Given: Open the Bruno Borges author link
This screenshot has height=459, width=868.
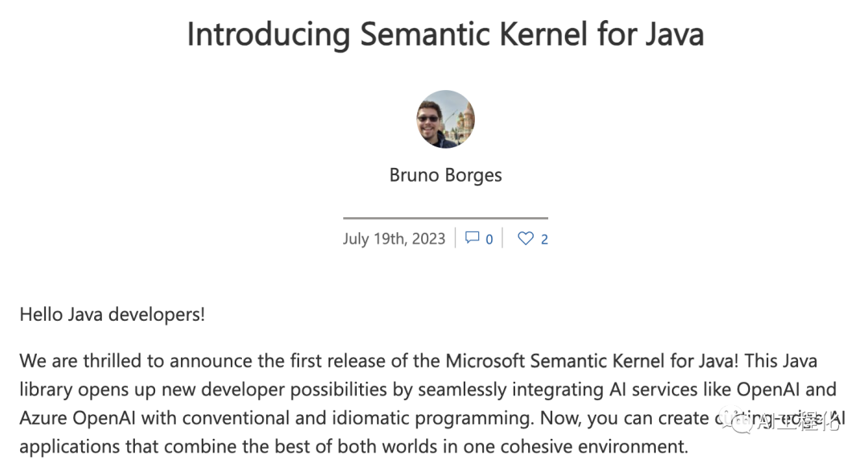Looking at the screenshot, I should coord(445,175).
